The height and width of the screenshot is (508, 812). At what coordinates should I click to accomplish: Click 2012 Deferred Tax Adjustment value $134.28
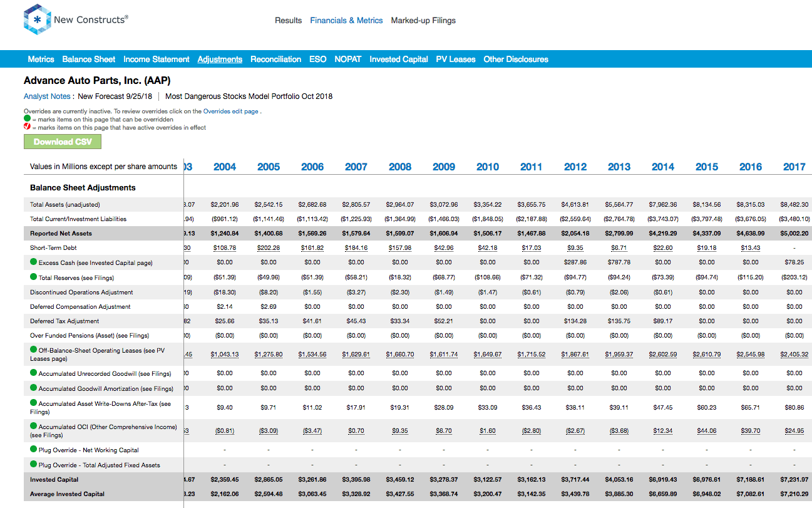click(x=575, y=321)
